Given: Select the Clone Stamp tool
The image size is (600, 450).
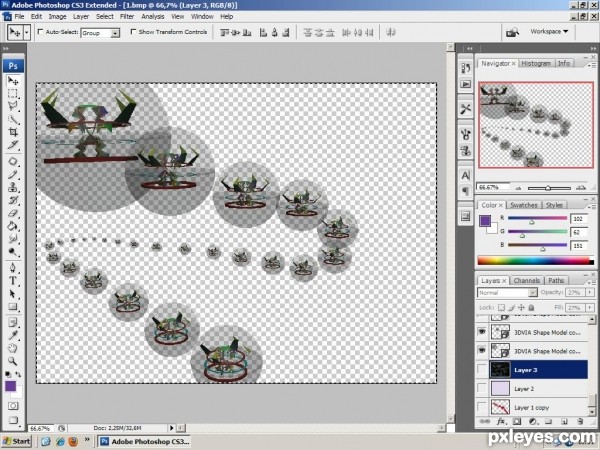Looking at the screenshot, I should tap(13, 188).
